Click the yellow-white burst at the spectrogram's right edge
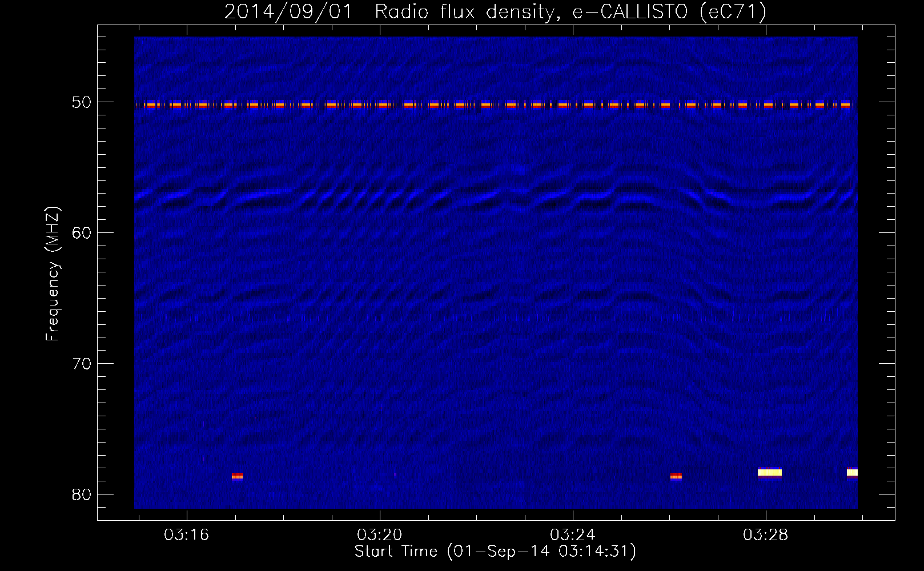The height and width of the screenshot is (571, 924). [852, 472]
